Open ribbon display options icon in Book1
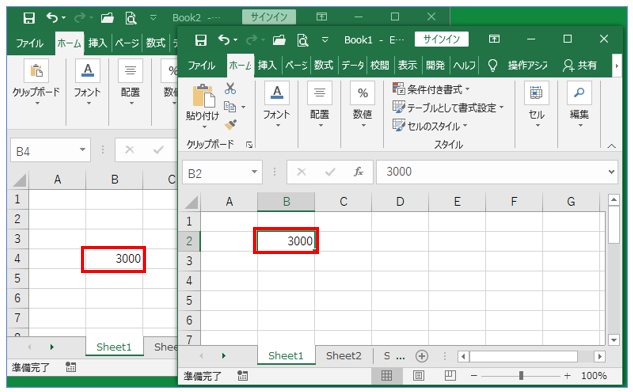Image resolution: width=633 pixels, height=392 pixels. click(494, 39)
